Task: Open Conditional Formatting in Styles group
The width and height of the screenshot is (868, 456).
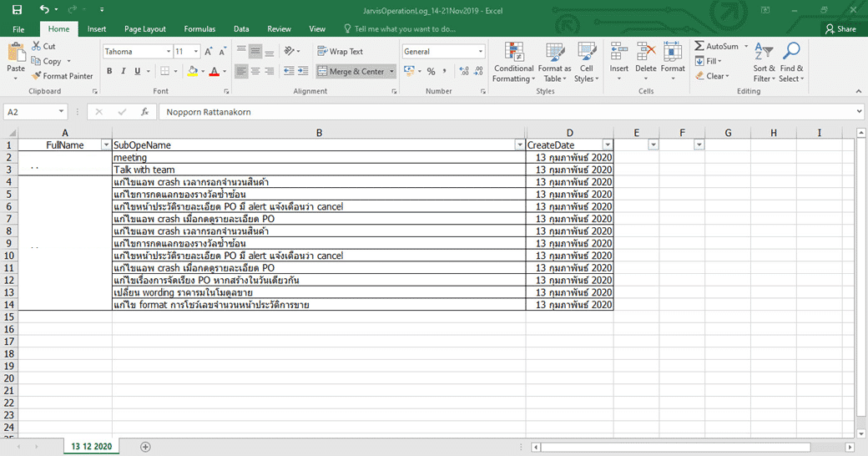Action: (513, 63)
